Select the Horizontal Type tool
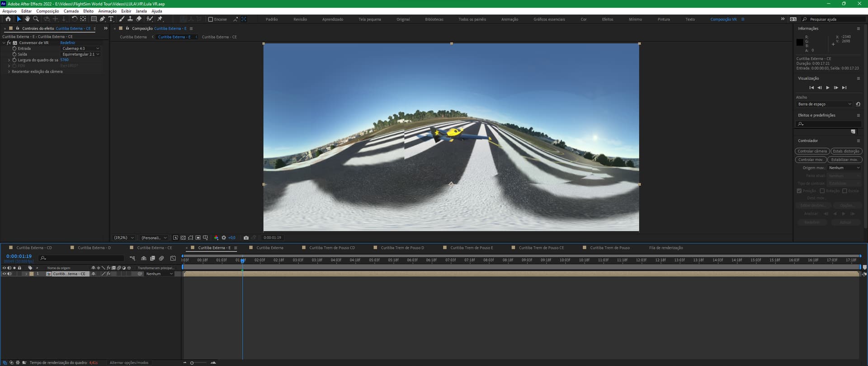868x366 pixels. (111, 19)
